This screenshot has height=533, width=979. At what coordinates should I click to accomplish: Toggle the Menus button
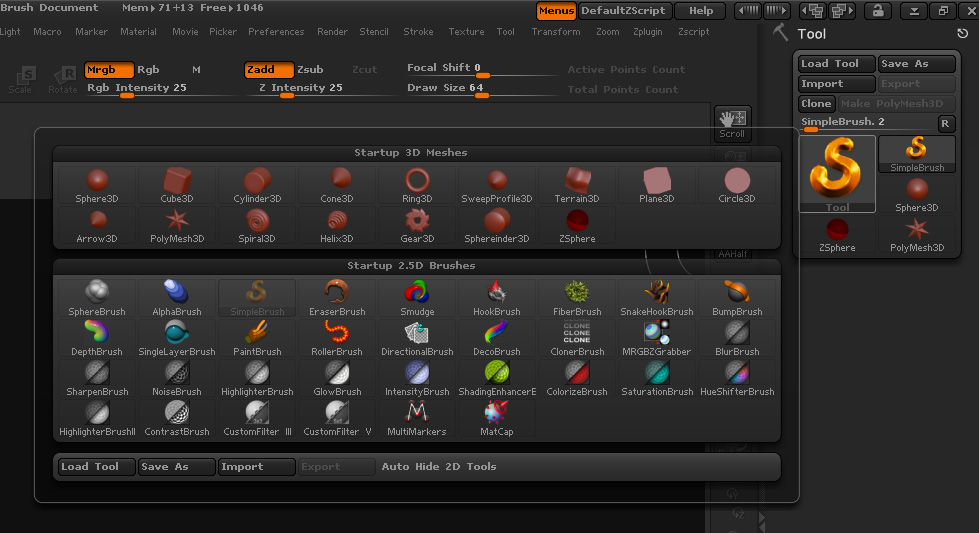tap(556, 11)
